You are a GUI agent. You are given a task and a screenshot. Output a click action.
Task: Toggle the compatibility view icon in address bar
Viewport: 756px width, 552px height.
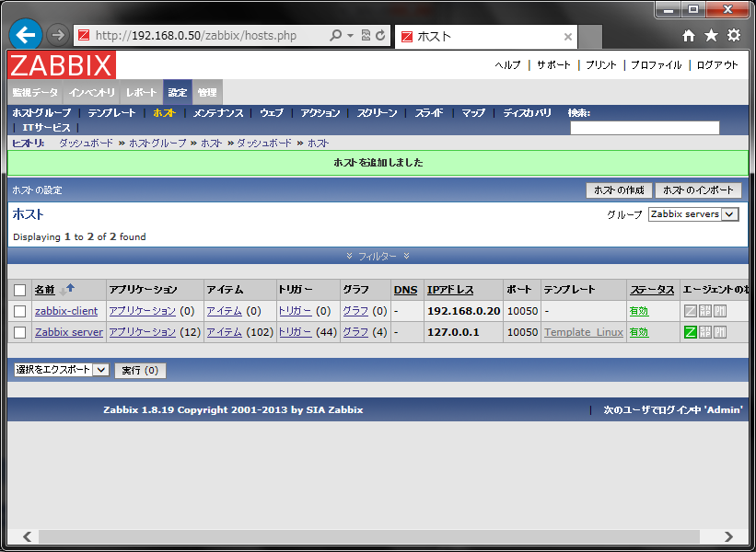(366, 35)
